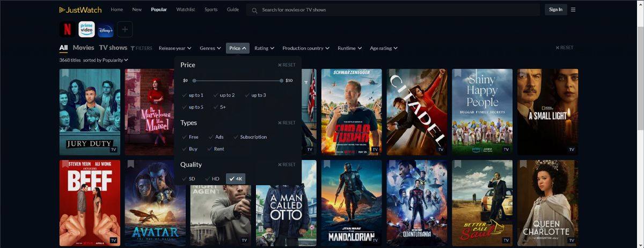Open the JustWatch logo home link
The width and height of the screenshot is (644, 248).
pos(80,10)
